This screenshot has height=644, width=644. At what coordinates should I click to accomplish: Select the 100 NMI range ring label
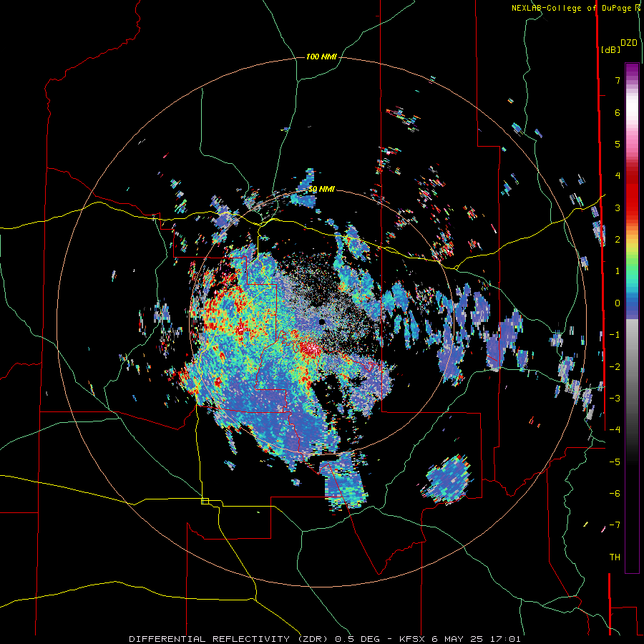[x=321, y=57]
